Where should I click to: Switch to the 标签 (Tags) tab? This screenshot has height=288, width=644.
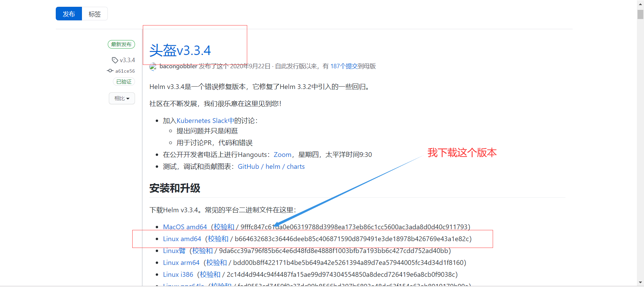[x=95, y=14]
